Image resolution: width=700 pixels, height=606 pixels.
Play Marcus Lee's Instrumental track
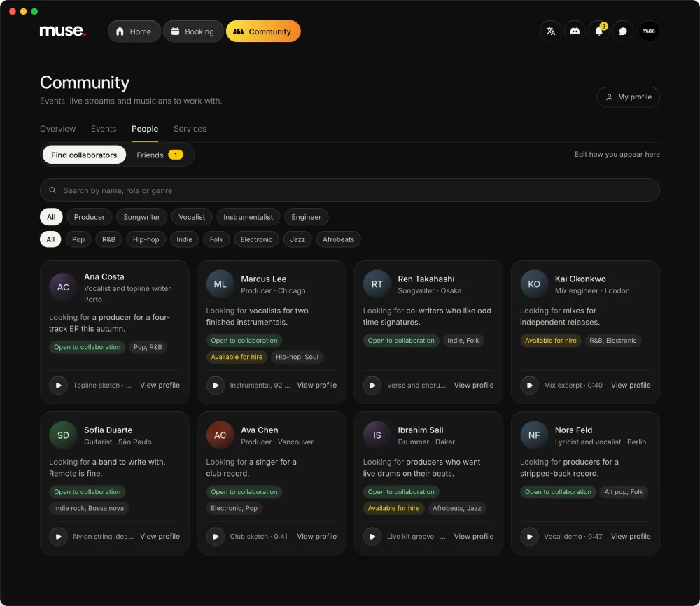[216, 385]
